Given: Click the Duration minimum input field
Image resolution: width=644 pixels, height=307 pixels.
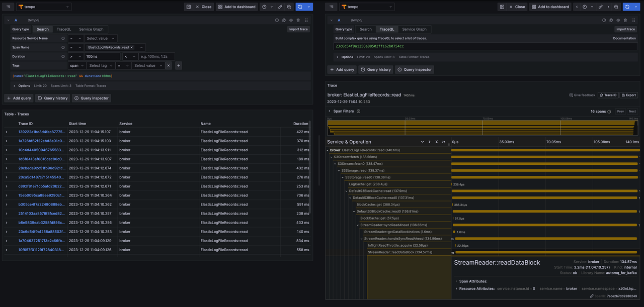Looking at the screenshot, I should [x=102, y=56].
